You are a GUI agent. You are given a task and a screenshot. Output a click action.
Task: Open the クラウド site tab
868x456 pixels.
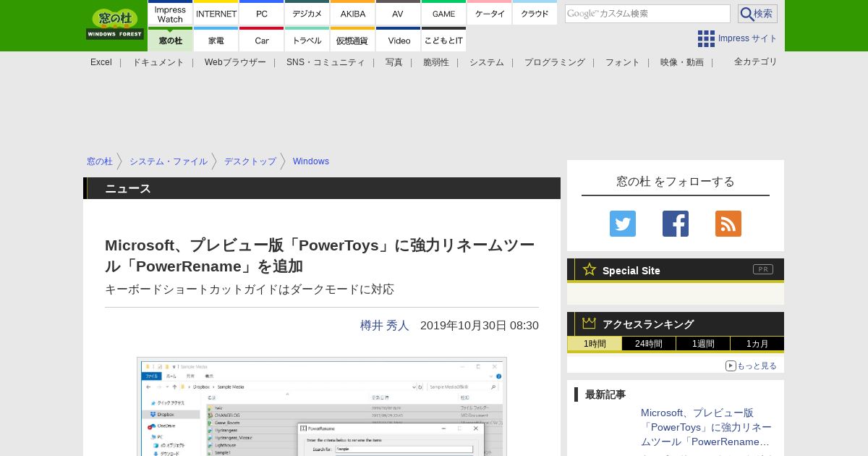coord(535,13)
